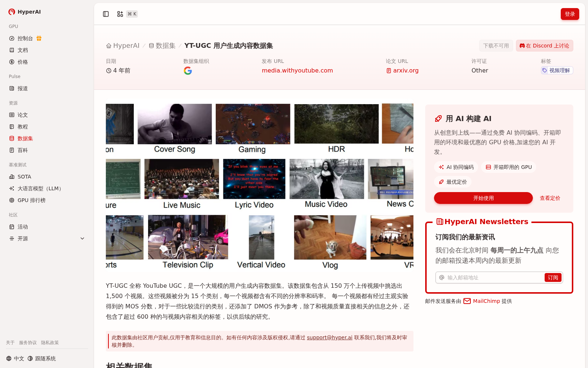Click the Gaming thumbnail image

click(x=253, y=124)
